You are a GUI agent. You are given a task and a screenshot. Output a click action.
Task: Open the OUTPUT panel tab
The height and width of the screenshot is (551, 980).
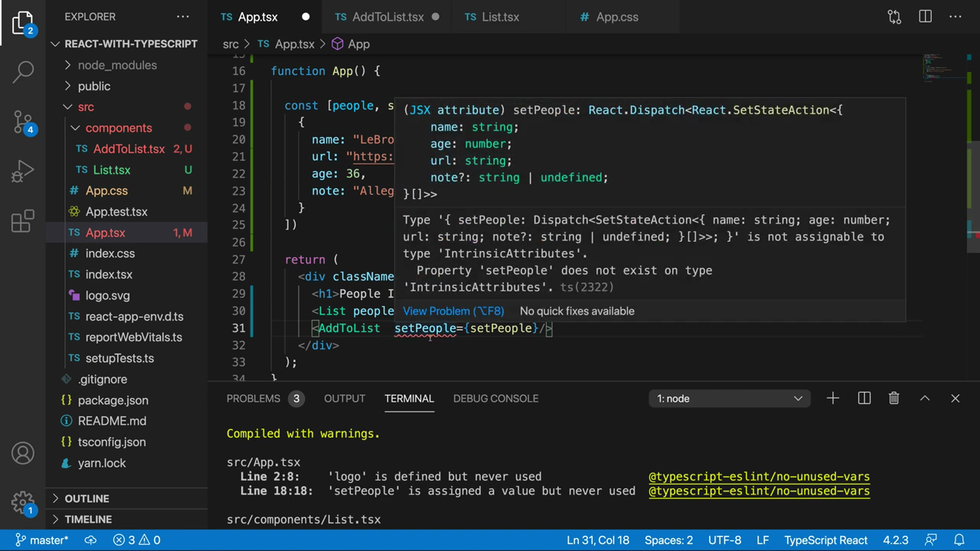pos(345,398)
